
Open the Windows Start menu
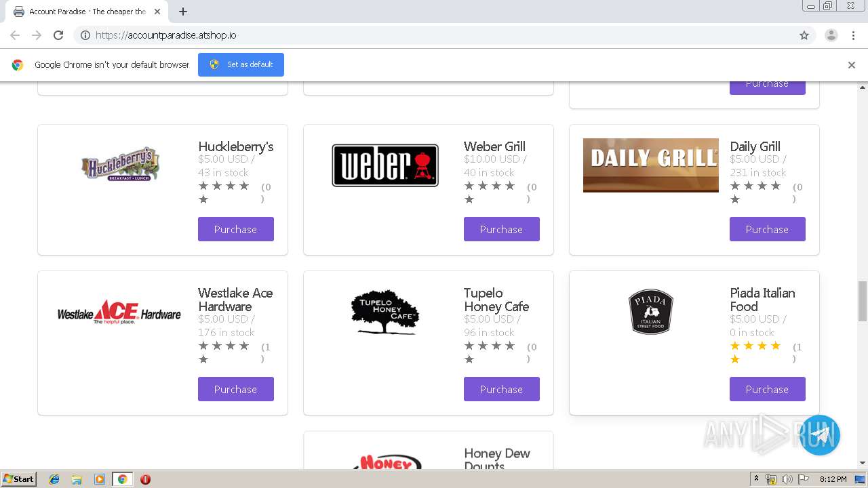point(18,479)
